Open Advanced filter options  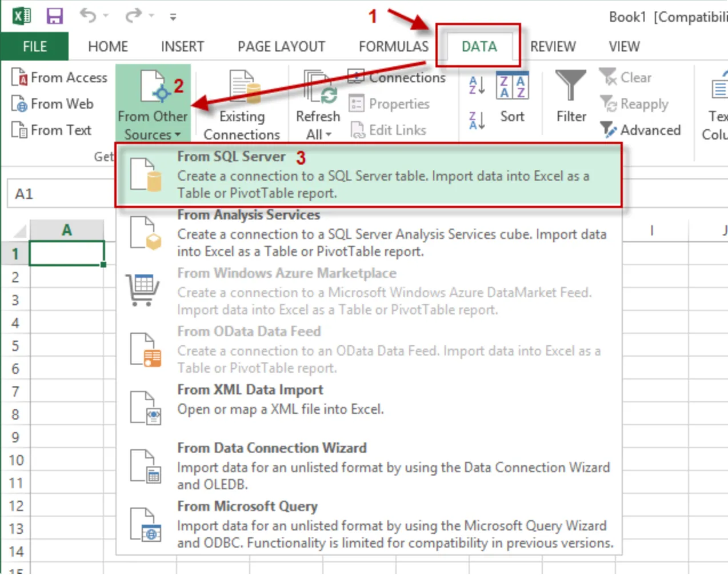click(640, 130)
